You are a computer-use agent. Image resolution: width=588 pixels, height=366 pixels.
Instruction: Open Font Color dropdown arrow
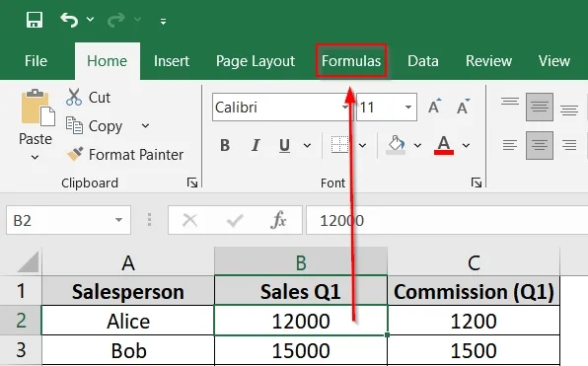point(466,145)
